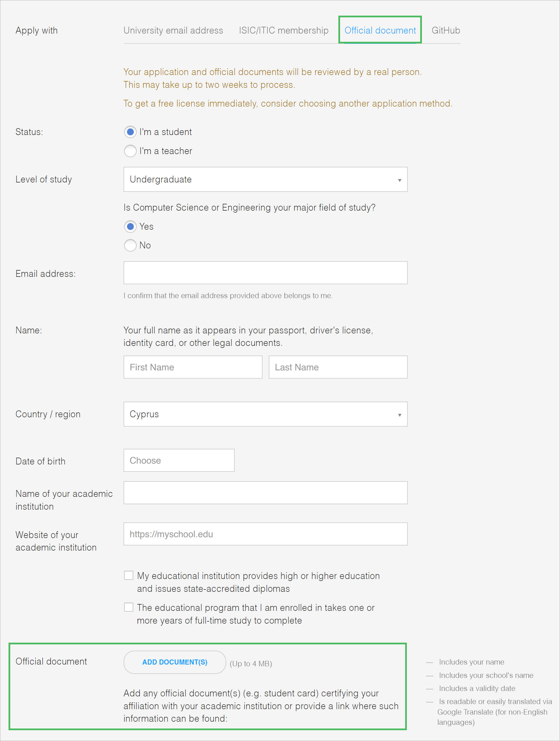Open the ISIC/ITIC membership tab
Screen dimensions: 560x741
pyautogui.click(x=283, y=30)
